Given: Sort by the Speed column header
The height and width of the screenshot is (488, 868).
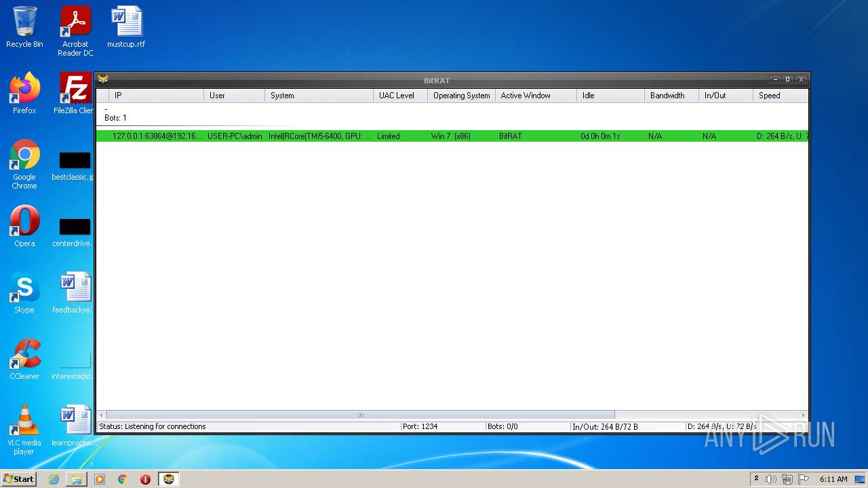Looking at the screenshot, I should tap(781, 96).
